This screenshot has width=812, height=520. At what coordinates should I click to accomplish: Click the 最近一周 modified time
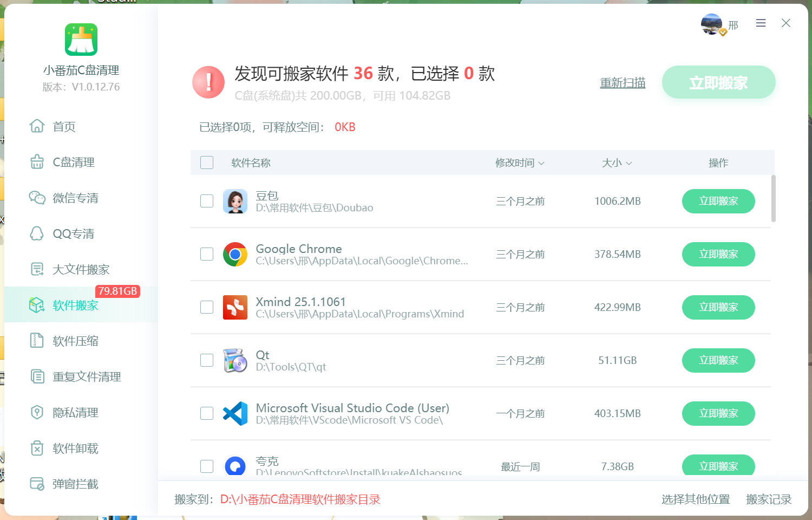coord(520,466)
